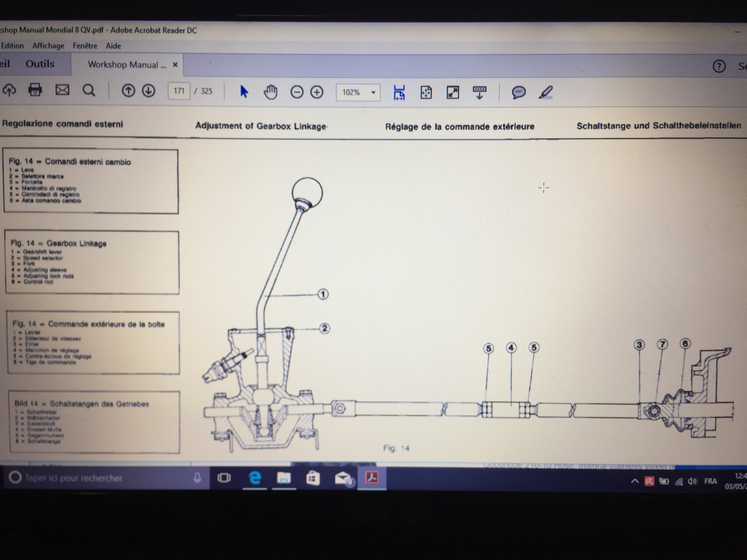Click 'Fig. 14 = Comandi esterni cambio' title
The image size is (747, 560).
[x=70, y=162]
